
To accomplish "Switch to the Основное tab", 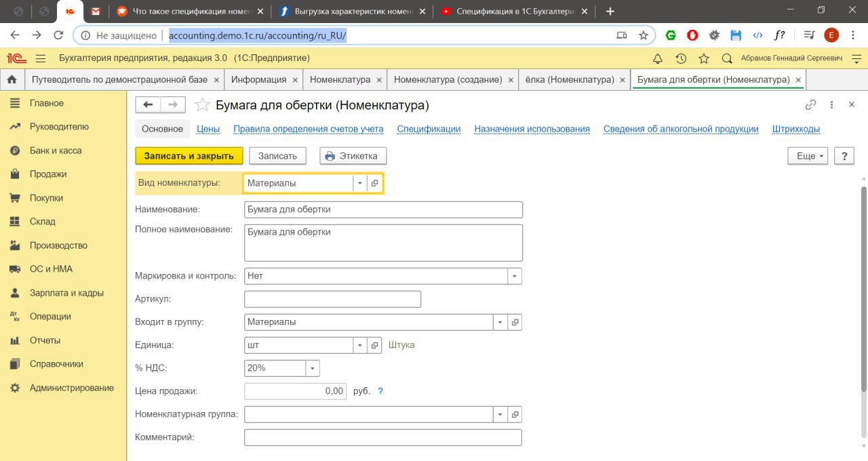I will click(x=162, y=129).
